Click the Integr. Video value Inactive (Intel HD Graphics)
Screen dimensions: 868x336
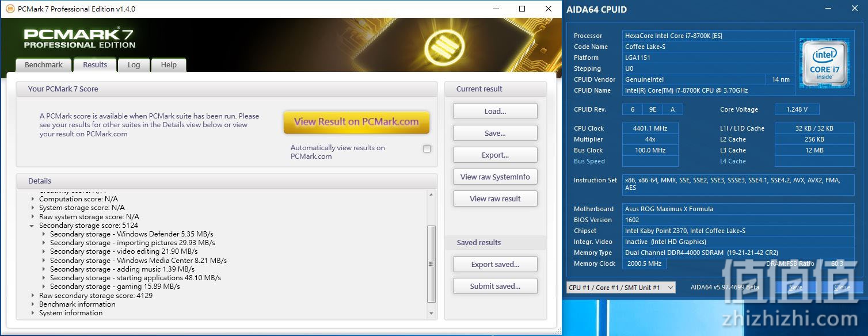point(738,242)
